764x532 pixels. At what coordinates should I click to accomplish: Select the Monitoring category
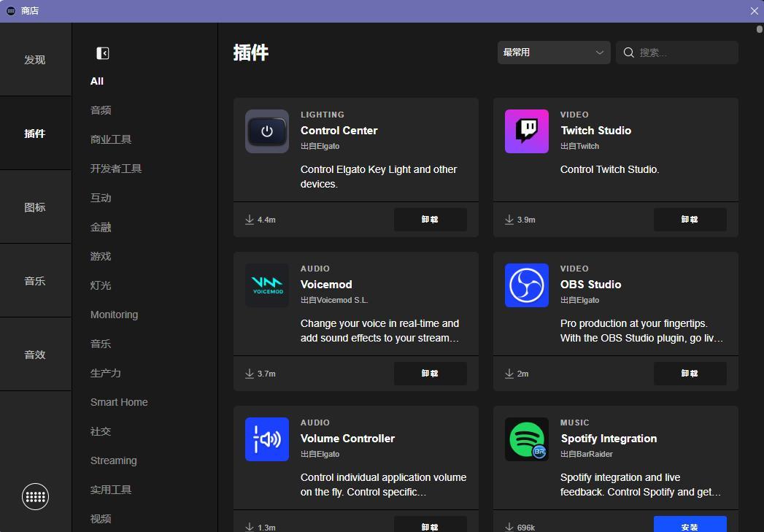coord(114,315)
